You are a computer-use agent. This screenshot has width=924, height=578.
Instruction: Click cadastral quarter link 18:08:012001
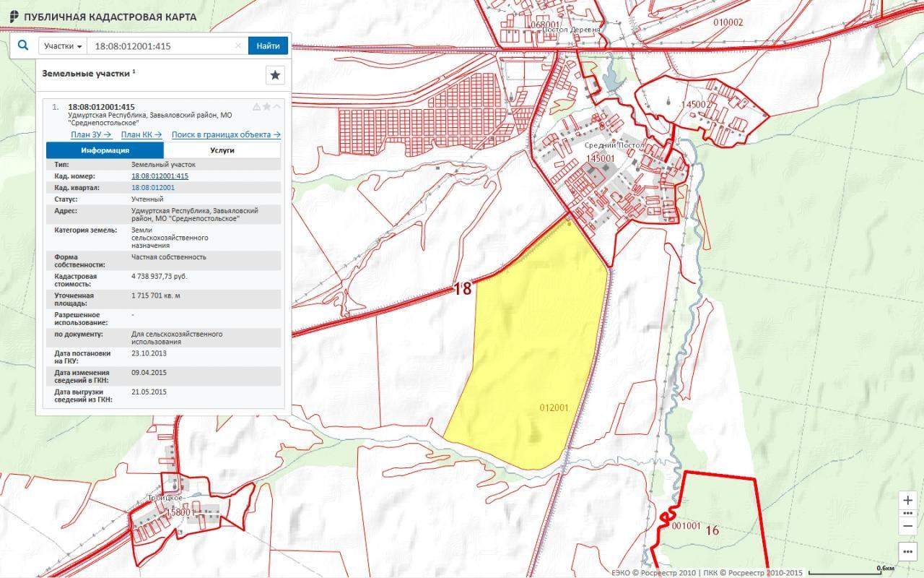[x=153, y=187]
